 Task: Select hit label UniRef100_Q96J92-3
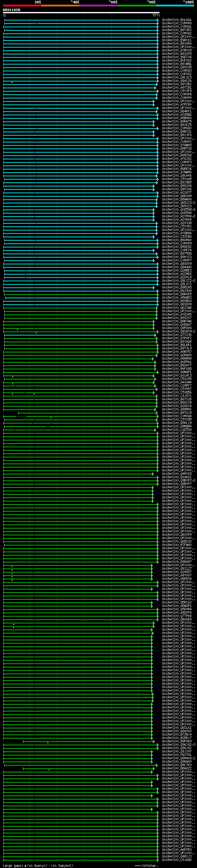179,745
